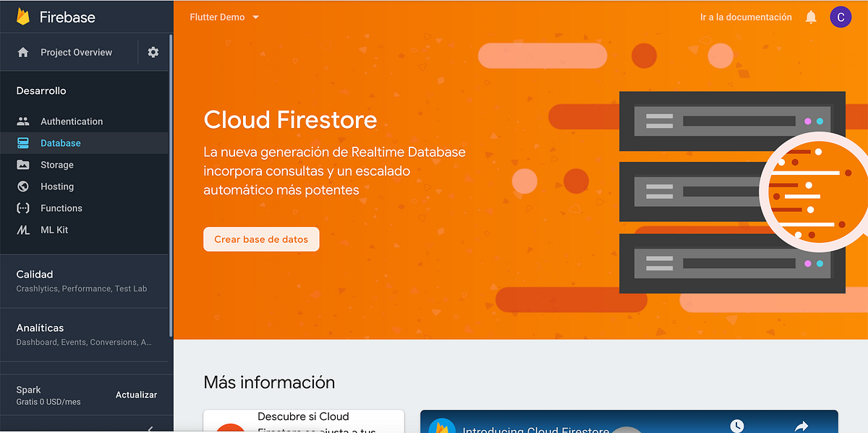Open notifications via the bell icon
This screenshot has height=433, width=868.
point(810,17)
